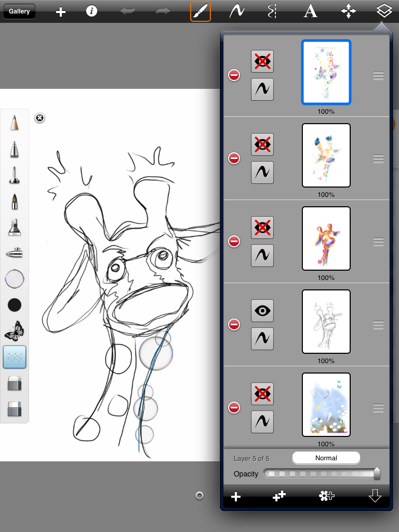The width and height of the screenshot is (399, 532).
Task: Hide the giraffe sketch layer
Action: [x=262, y=311]
